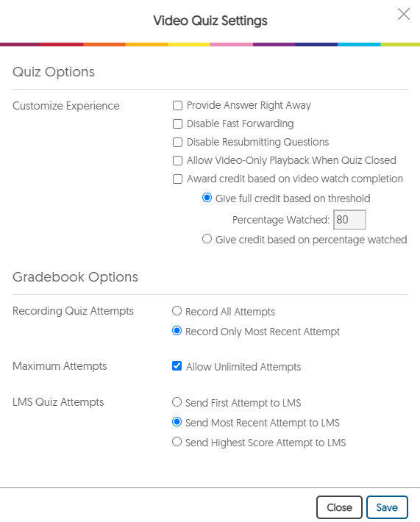
Task: Click the Save button
Action: click(x=387, y=507)
